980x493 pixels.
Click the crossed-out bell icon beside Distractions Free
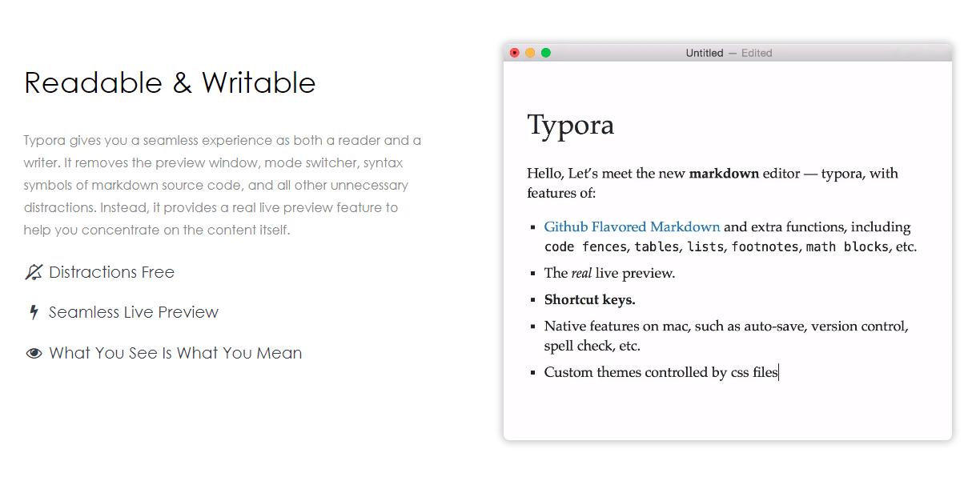[34, 273]
